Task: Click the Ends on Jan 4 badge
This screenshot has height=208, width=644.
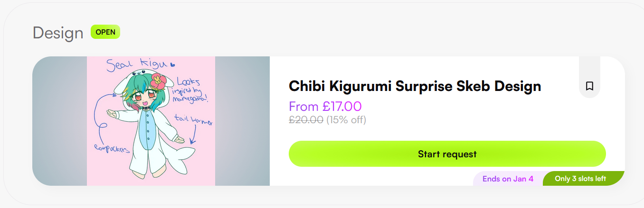Action: pos(508,179)
